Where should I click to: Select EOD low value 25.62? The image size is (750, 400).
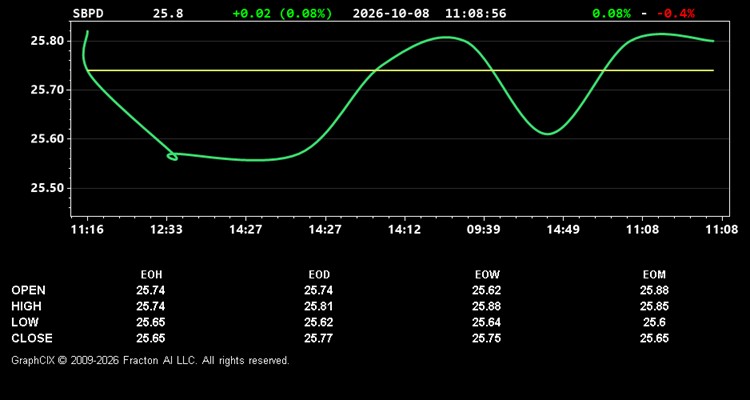click(x=319, y=322)
